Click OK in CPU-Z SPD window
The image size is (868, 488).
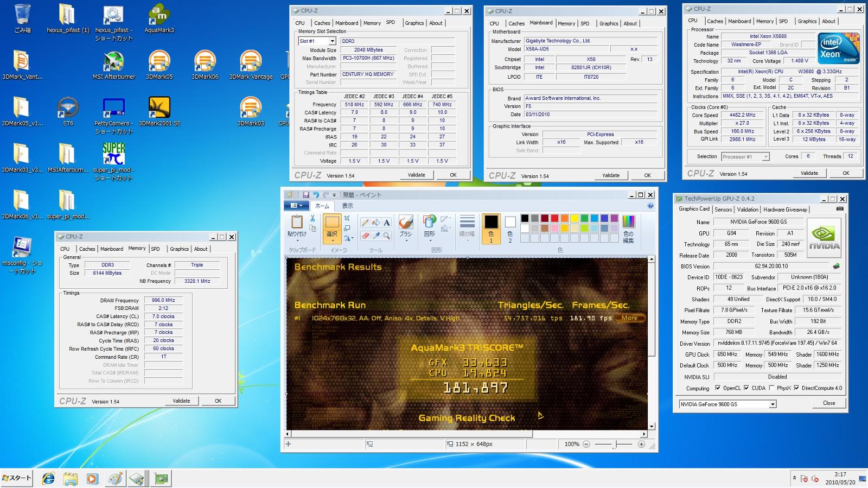tap(453, 175)
